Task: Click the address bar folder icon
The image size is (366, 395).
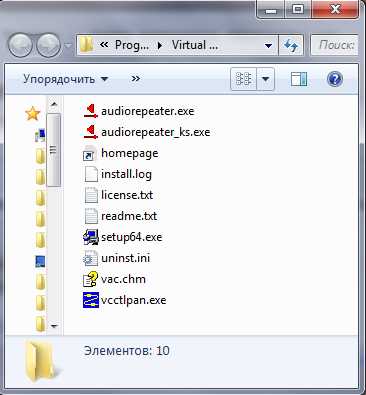Action: (86, 45)
